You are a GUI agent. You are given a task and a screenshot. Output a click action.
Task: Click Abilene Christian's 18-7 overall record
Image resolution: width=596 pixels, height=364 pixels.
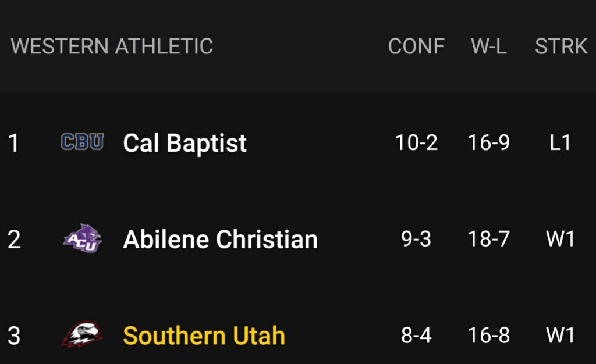(x=488, y=239)
